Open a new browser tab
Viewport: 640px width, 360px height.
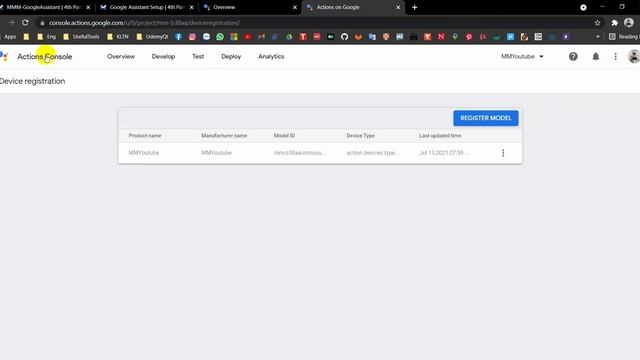click(414, 7)
